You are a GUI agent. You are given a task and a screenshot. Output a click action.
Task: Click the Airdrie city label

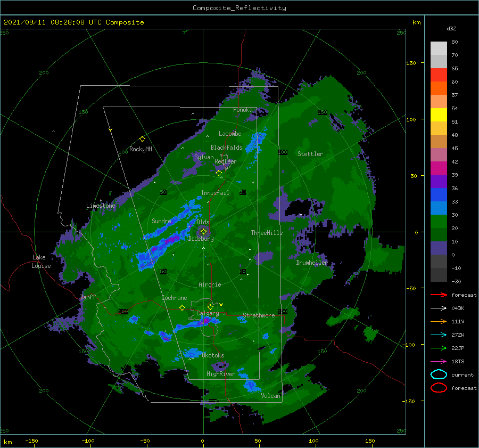coord(210,284)
